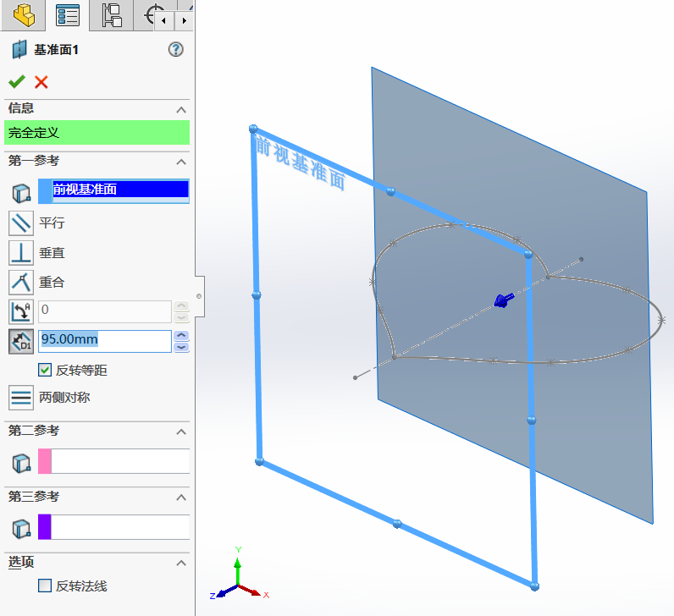
Task: Click the 前视基准面 label in viewport
Action: [x=301, y=162]
